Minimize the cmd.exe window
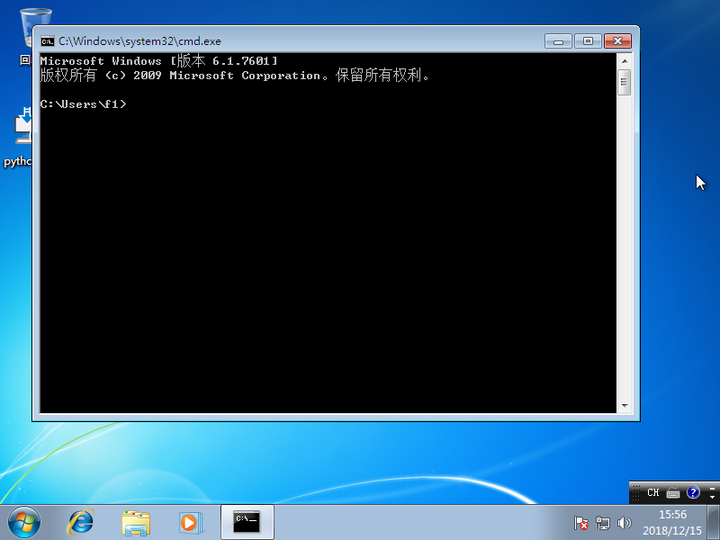Image resolution: width=720 pixels, height=540 pixels. pos(558,41)
